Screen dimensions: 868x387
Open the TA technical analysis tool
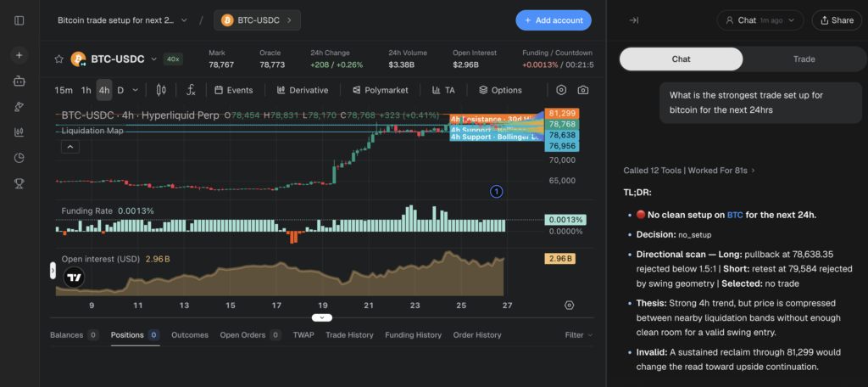point(443,90)
